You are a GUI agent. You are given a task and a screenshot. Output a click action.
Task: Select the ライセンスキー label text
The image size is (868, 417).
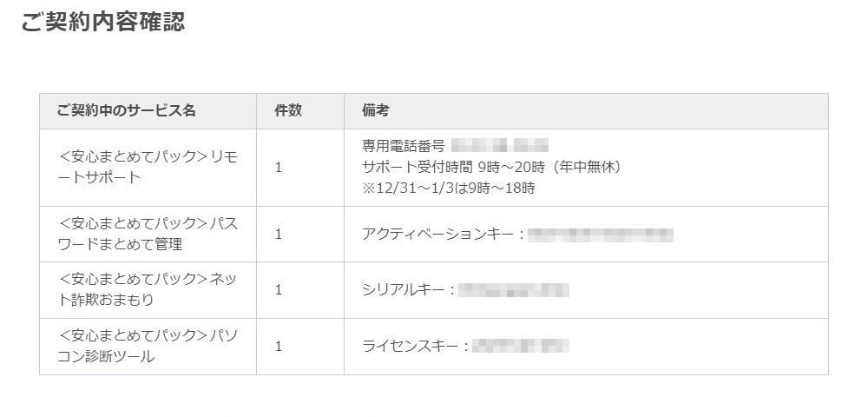(x=415, y=347)
